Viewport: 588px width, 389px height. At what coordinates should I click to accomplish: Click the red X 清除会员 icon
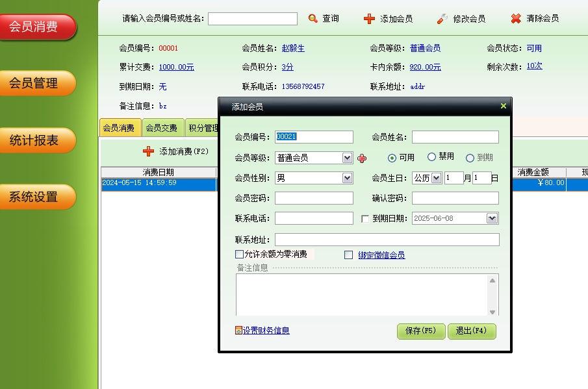(516, 19)
